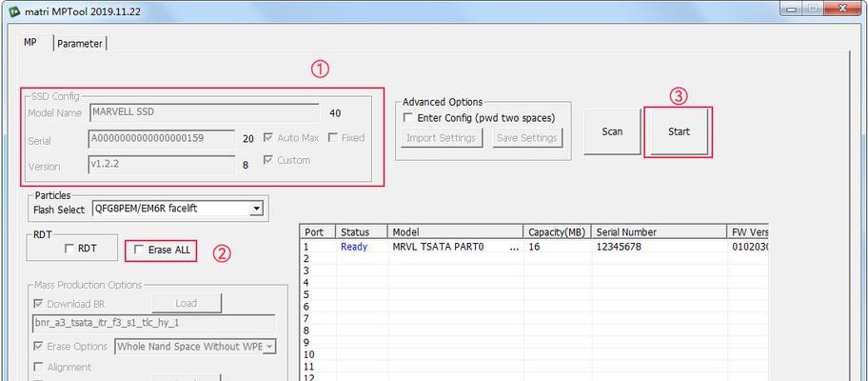Select the MP tab
The image size is (868, 381).
[30, 42]
